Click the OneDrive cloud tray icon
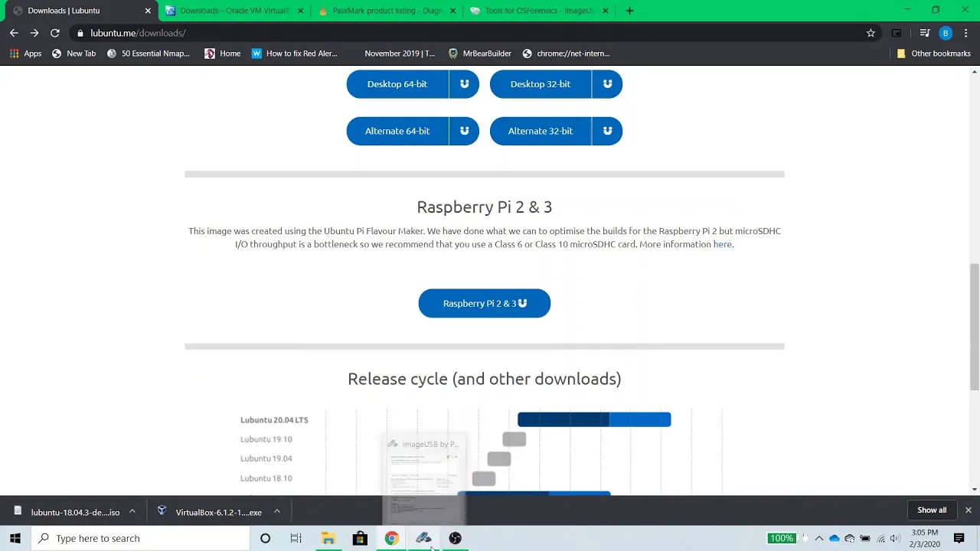Viewport: 980px width, 551px height. 835,539
